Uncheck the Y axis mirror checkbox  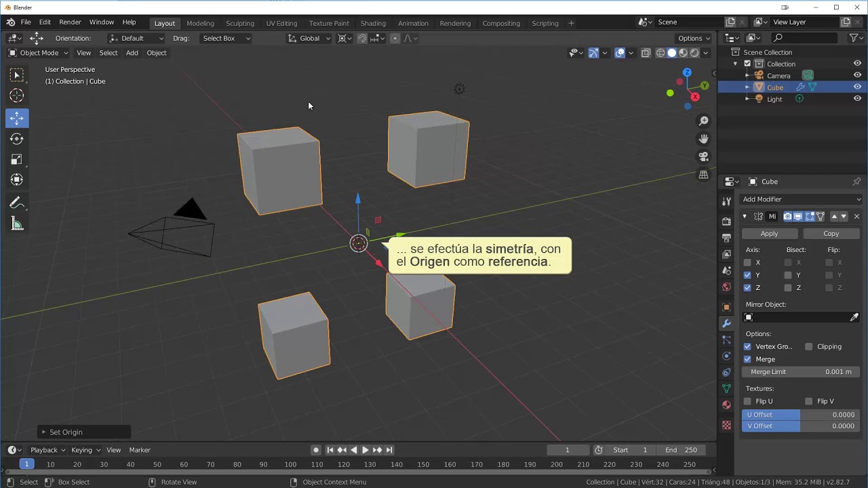tap(747, 275)
